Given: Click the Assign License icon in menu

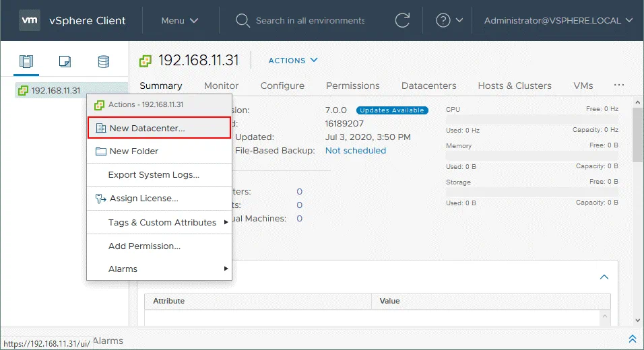Looking at the screenshot, I should tap(100, 199).
